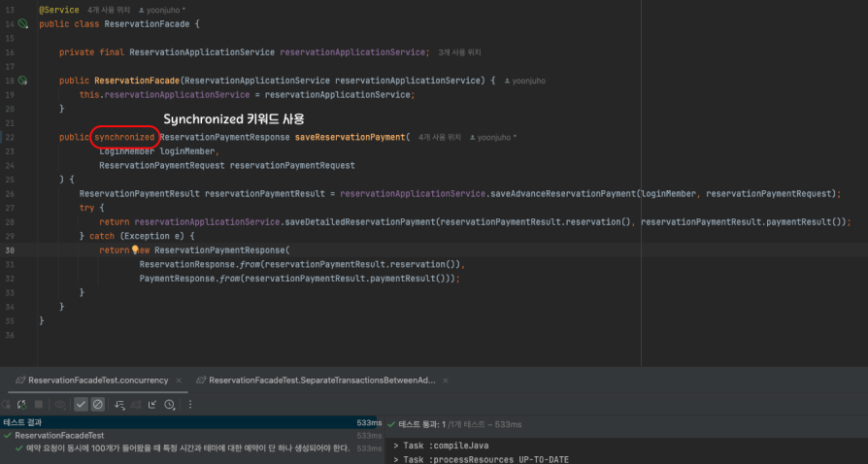Click the class name ReservationFacade on line 14

(147, 24)
